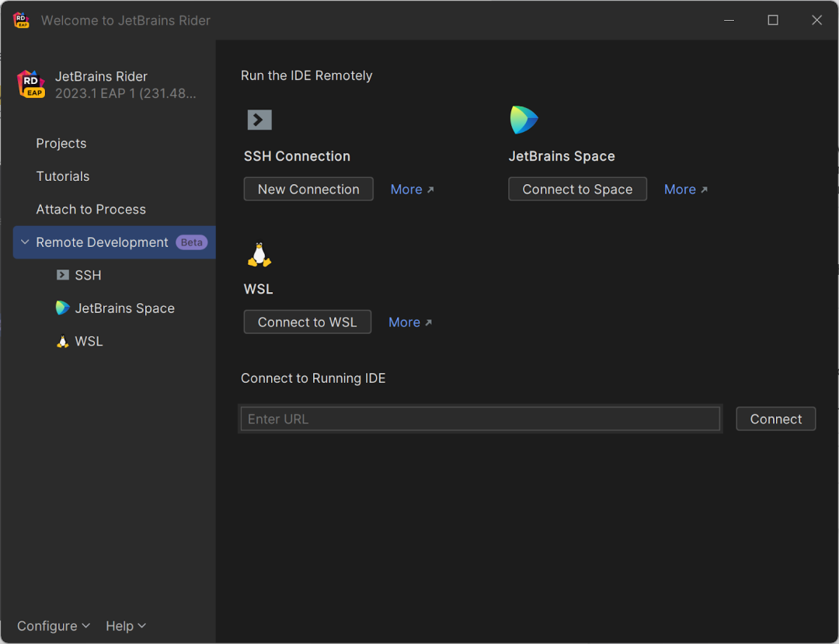
Task: Open More link for SSH Connection
Action: (x=412, y=190)
